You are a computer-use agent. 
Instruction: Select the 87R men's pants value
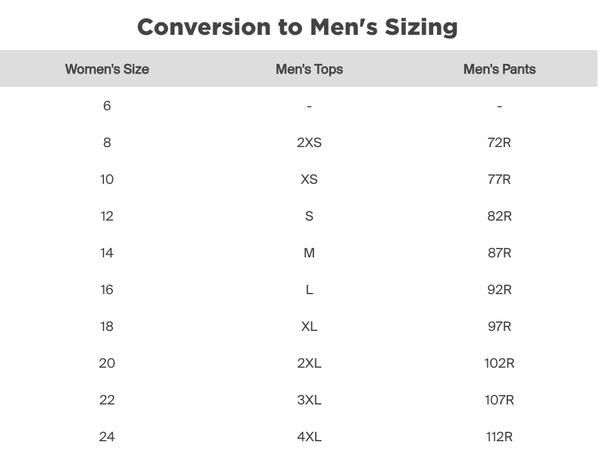point(499,253)
